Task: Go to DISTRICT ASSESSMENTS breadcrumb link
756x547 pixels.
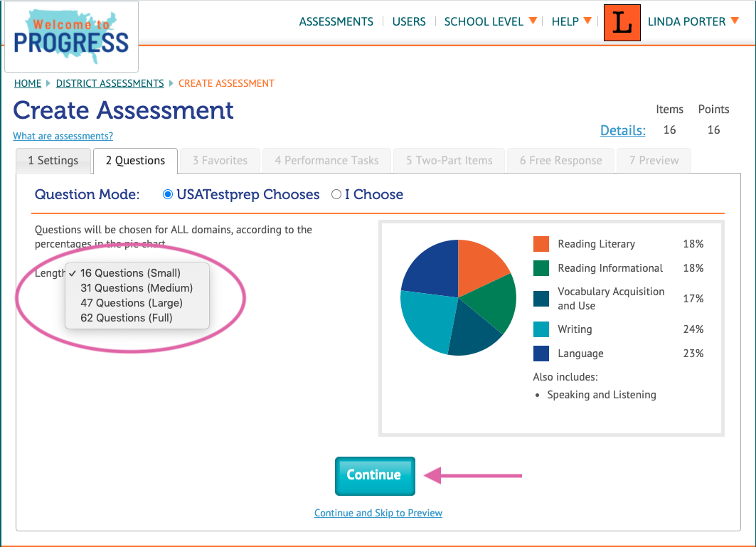Action: 110,83
